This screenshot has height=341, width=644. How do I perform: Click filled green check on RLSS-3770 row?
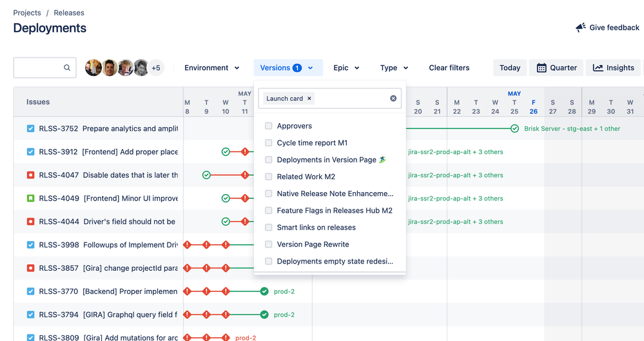tap(264, 291)
